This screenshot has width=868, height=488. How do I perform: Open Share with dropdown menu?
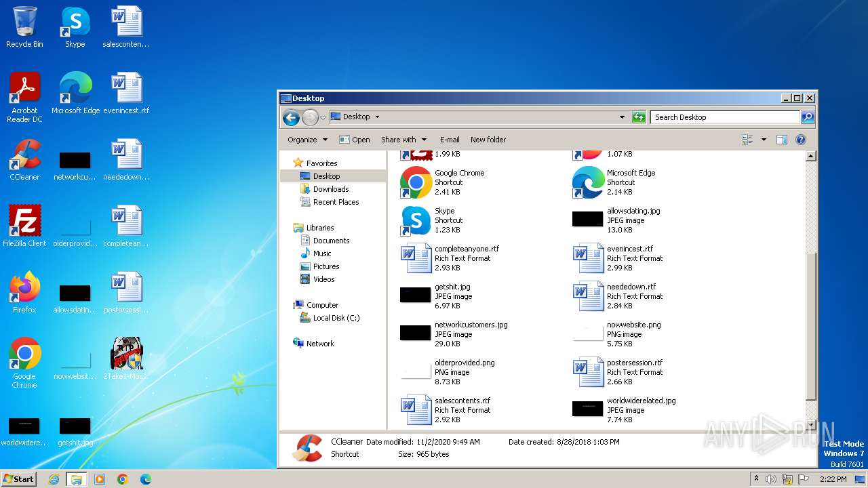[403, 140]
